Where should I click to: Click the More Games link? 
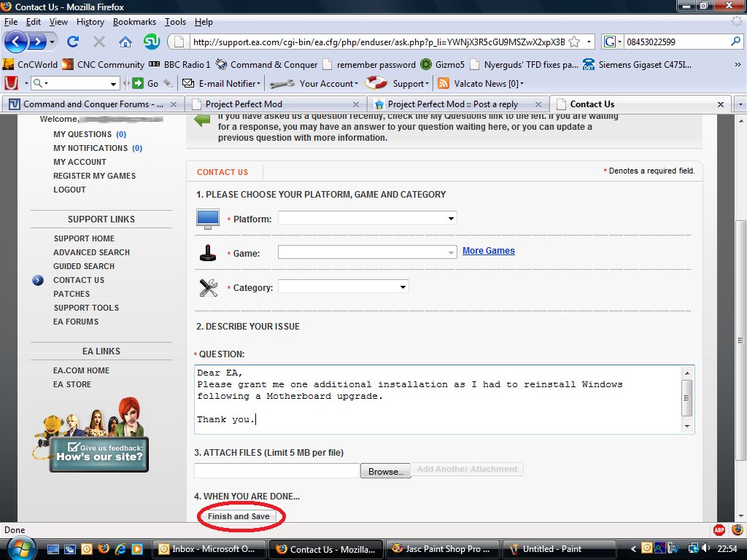pos(488,251)
